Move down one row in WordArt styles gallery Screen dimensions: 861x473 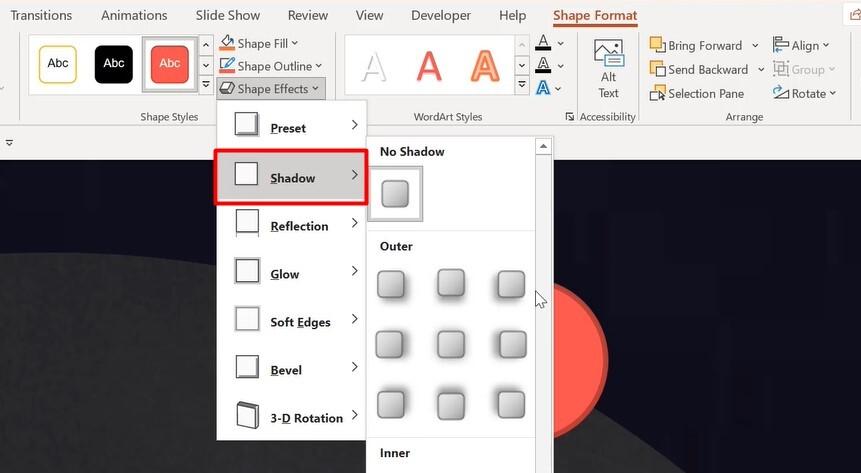(522, 65)
